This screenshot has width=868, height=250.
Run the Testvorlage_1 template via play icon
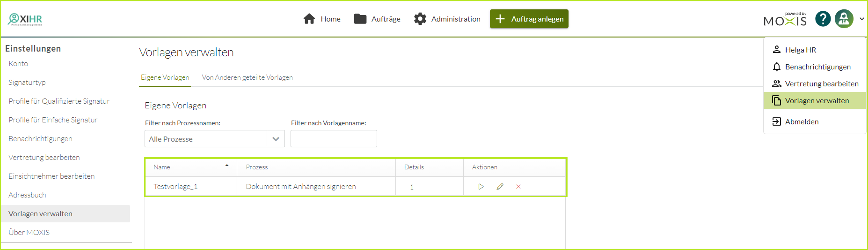click(x=481, y=186)
